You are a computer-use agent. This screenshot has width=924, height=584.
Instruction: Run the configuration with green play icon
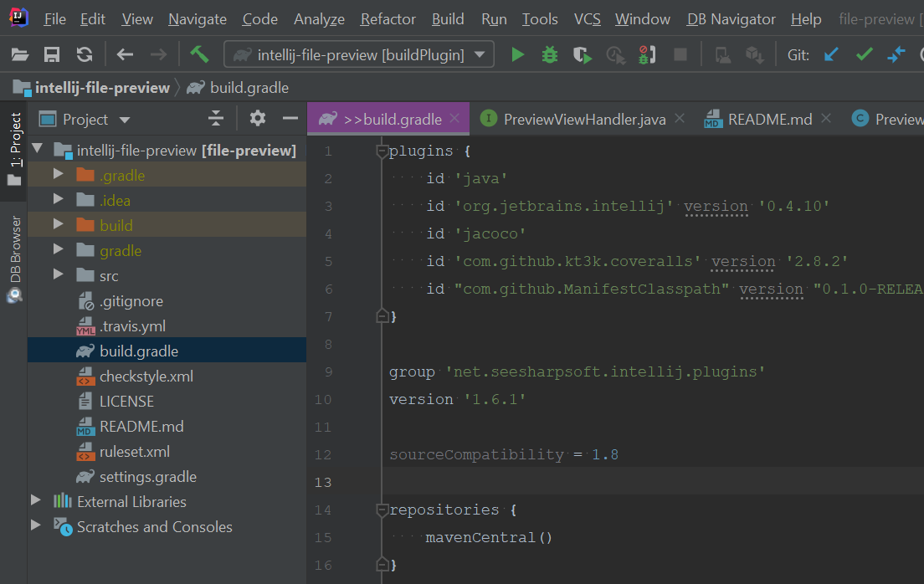tap(517, 55)
